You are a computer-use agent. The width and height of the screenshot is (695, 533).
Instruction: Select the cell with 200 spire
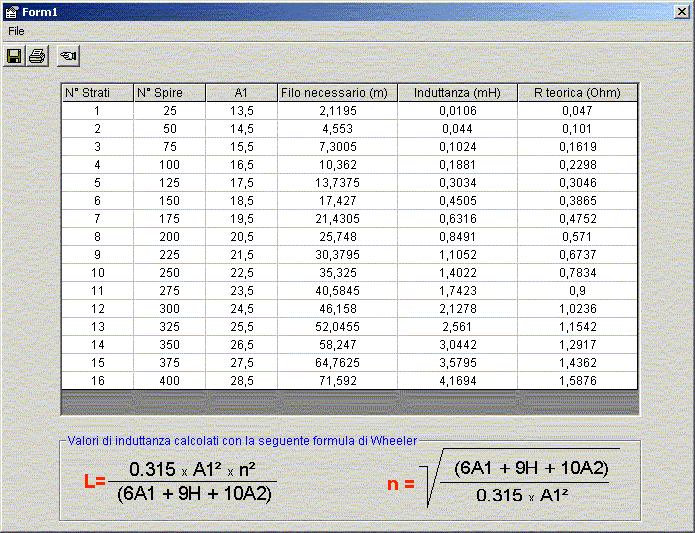pos(170,237)
